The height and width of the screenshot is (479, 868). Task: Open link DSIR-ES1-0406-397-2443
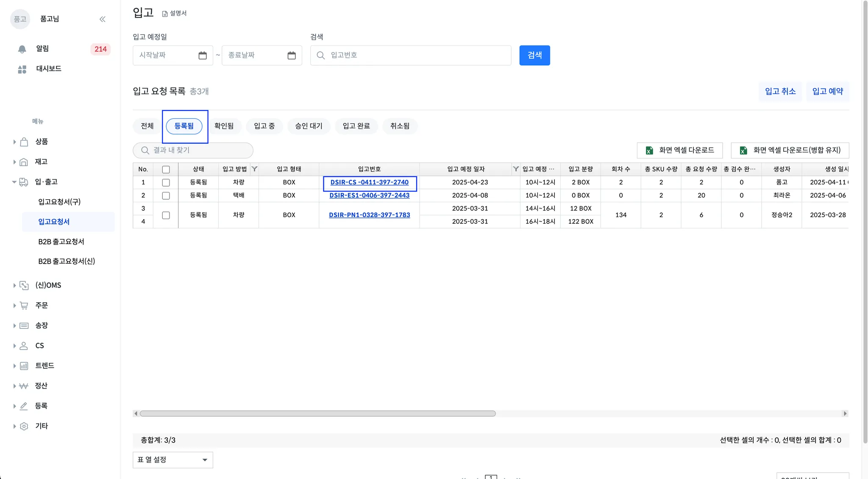pyautogui.click(x=369, y=195)
